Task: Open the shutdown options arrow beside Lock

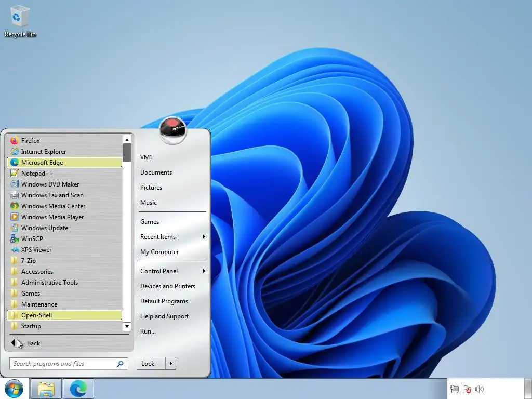Action: click(170, 364)
